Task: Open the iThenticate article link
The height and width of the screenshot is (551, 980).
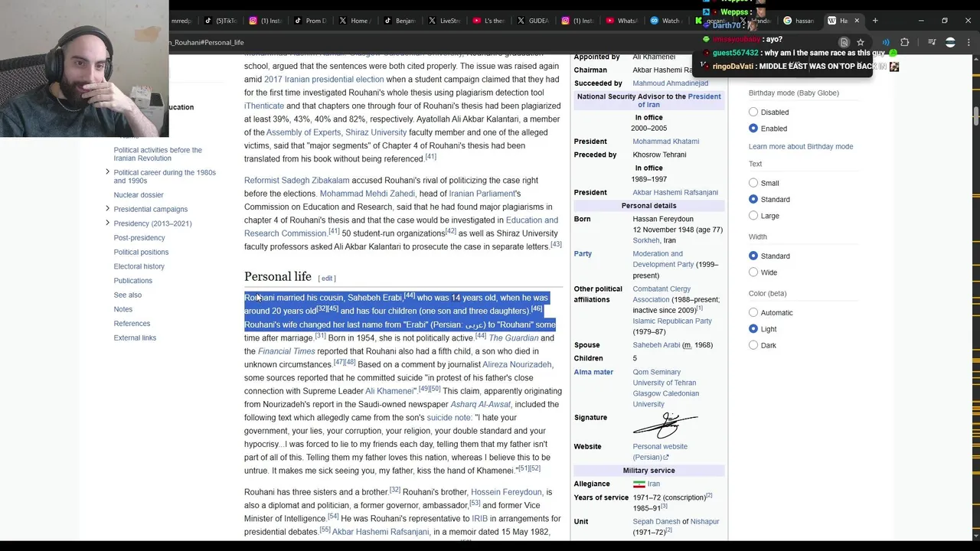Action: (264, 106)
